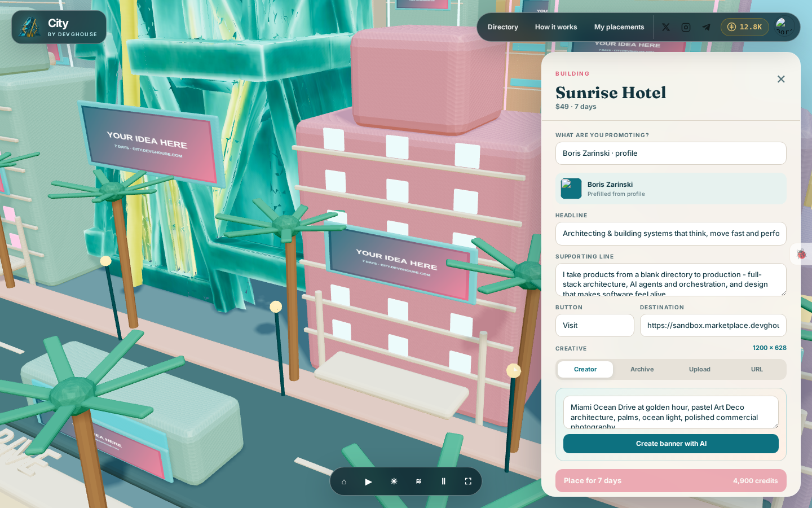Click Create banner with AI
Screen dimensions: 812x508
coord(671,444)
